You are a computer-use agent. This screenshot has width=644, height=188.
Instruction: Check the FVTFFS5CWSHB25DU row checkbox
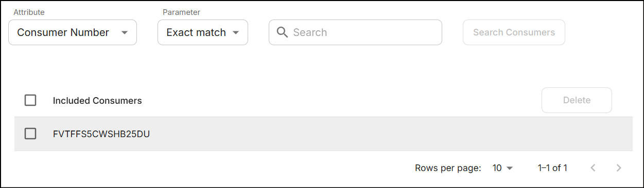(x=30, y=134)
